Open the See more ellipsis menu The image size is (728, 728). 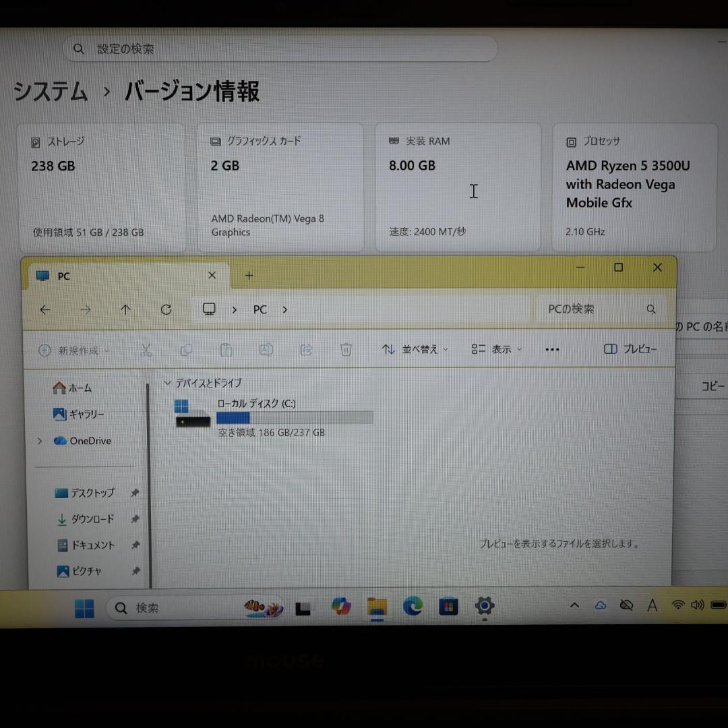pyautogui.click(x=552, y=350)
